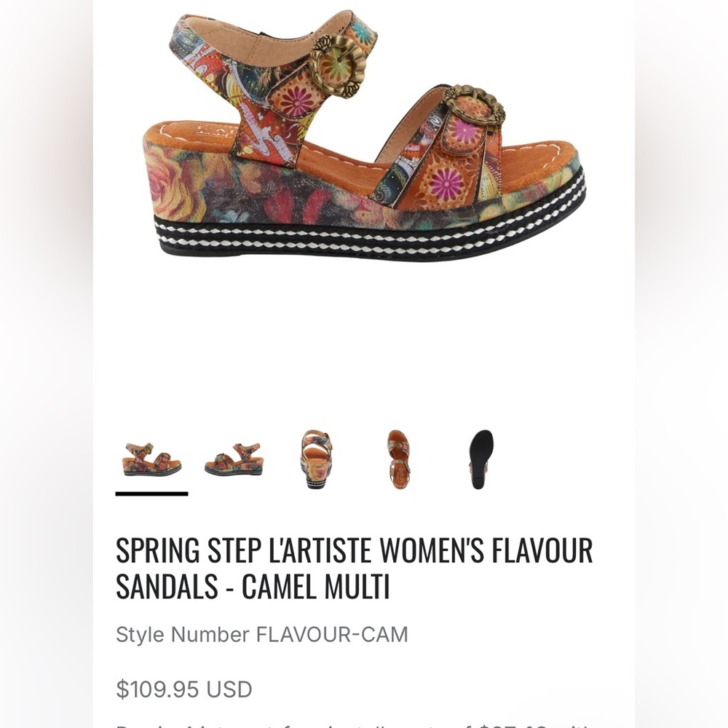Click the $109.95 USD price
728x728 pixels.
point(184,688)
